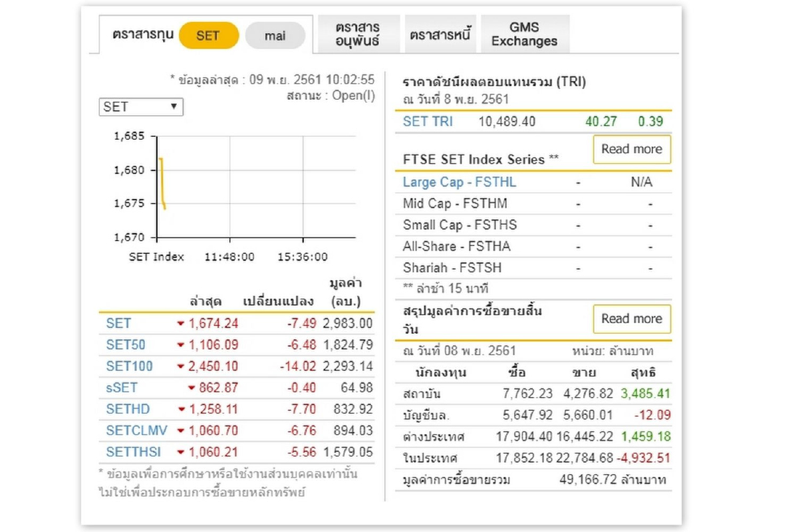Viewport: 798px width, 532px height.
Task: Click the SET TRI change 40.27
Action: click(601, 122)
